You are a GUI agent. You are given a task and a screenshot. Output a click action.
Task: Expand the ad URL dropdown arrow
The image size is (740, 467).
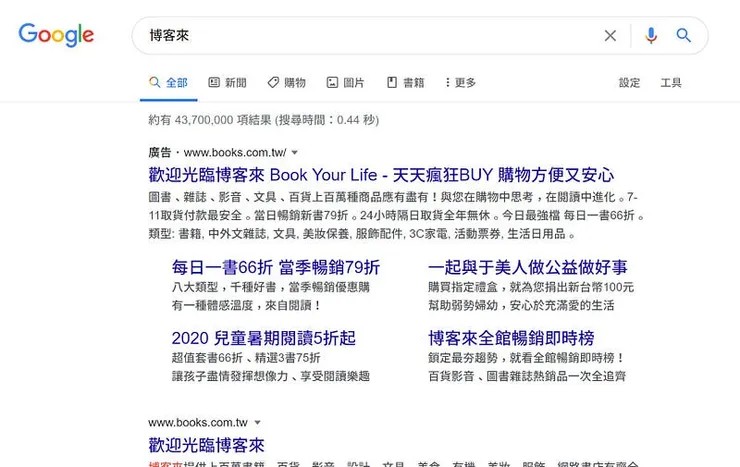[x=294, y=152]
